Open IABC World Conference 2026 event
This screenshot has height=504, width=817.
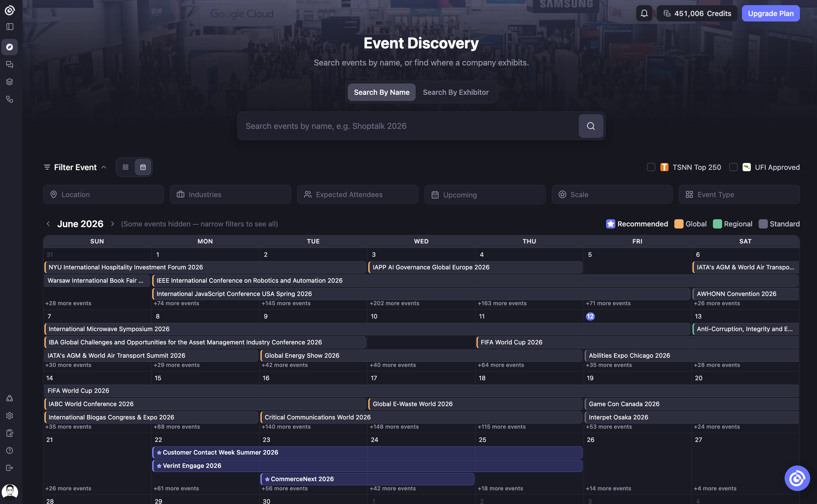[x=205, y=404]
